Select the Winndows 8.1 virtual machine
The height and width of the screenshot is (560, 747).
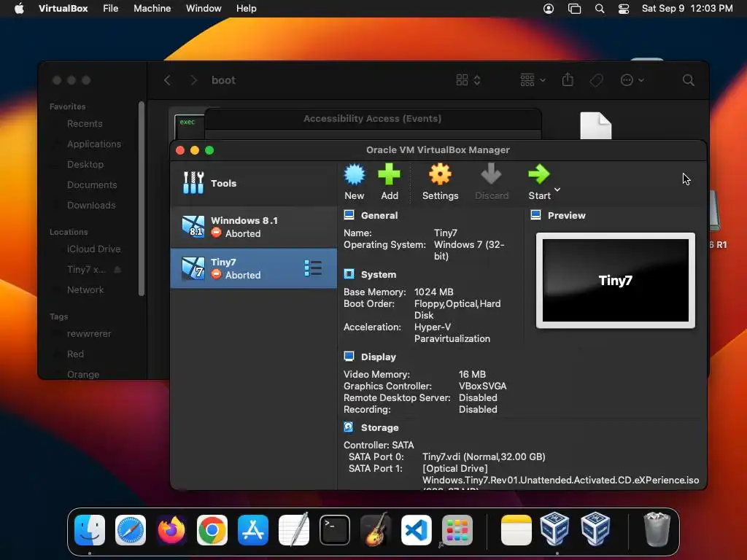pyautogui.click(x=253, y=227)
